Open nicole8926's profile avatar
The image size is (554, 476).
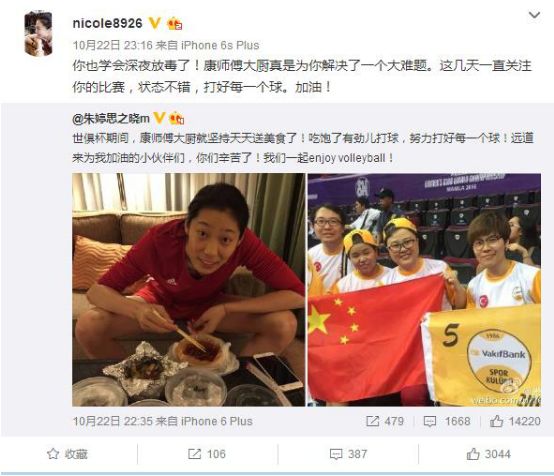pos(38,33)
